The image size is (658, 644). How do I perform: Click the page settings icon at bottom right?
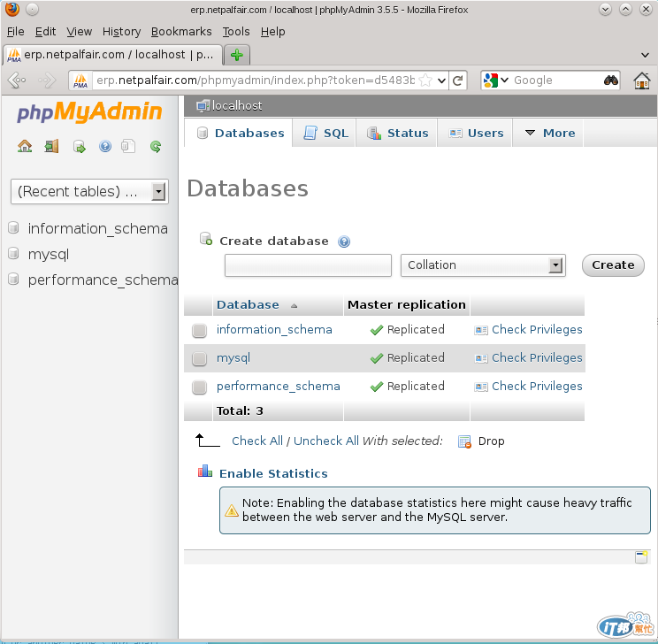coord(641,557)
